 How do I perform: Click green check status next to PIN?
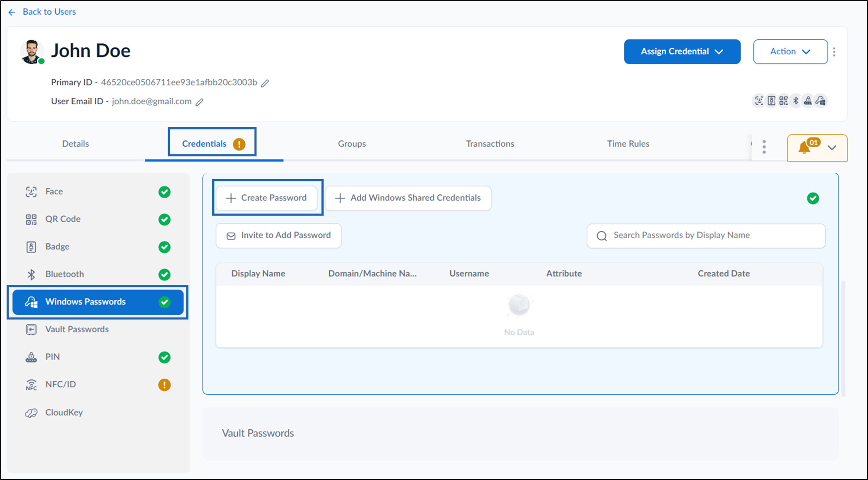click(x=165, y=358)
